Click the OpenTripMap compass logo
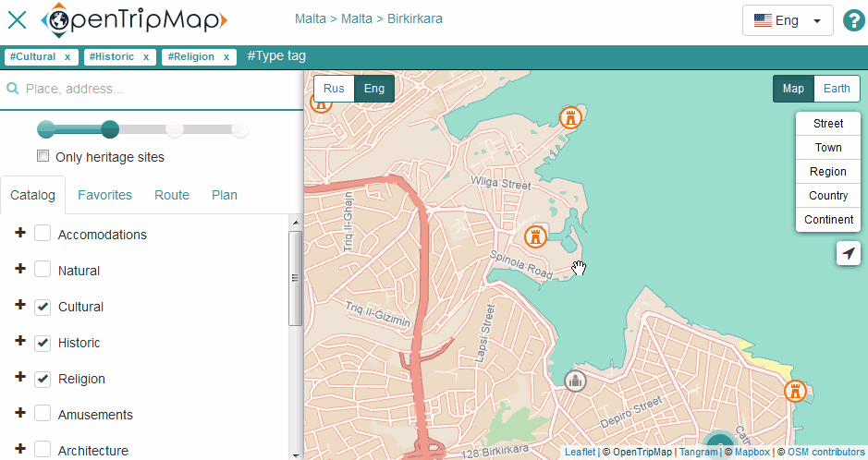Viewport: 868px width, 460px height. pos(59,19)
